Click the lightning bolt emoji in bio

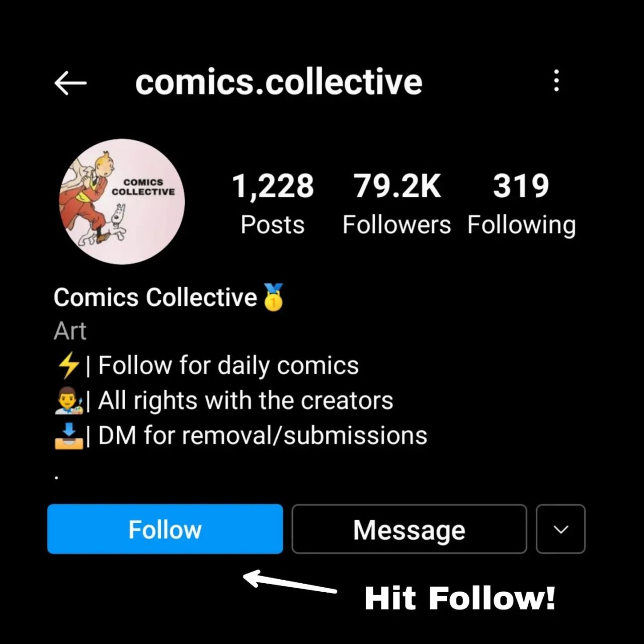(68, 365)
